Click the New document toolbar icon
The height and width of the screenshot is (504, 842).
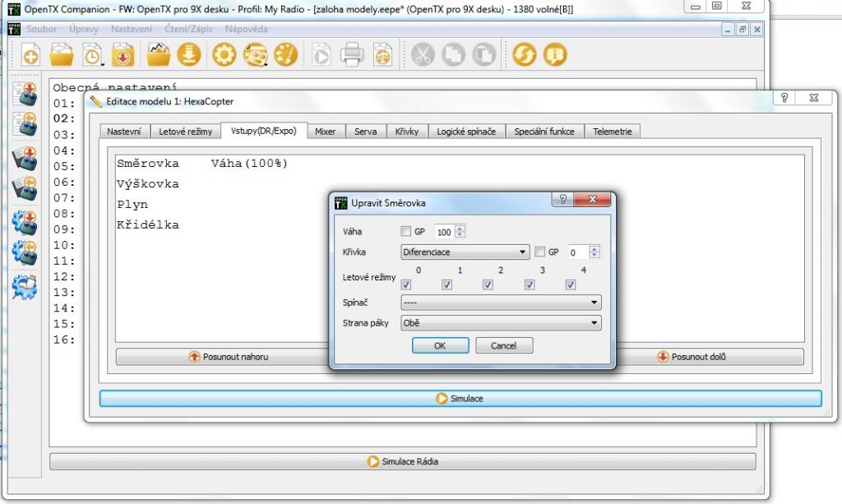pos(31,55)
